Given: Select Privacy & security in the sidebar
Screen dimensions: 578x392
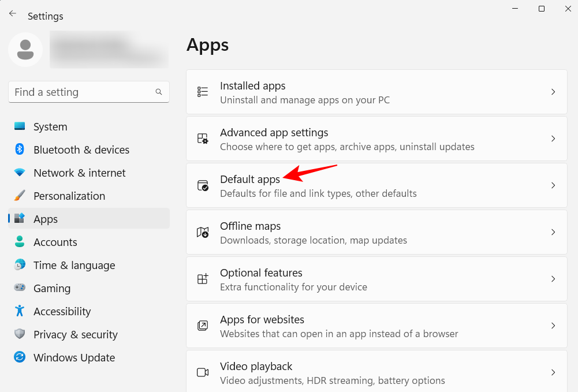Looking at the screenshot, I should [x=76, y=334].
